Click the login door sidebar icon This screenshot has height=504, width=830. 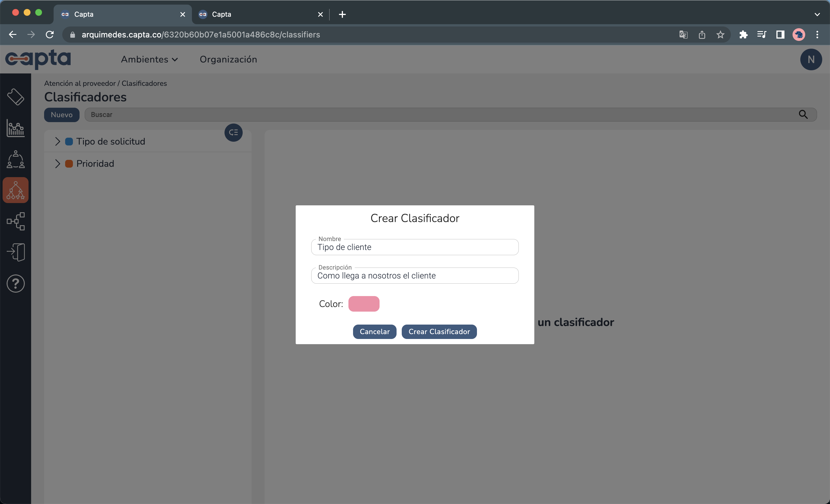(x=16, y=252)
